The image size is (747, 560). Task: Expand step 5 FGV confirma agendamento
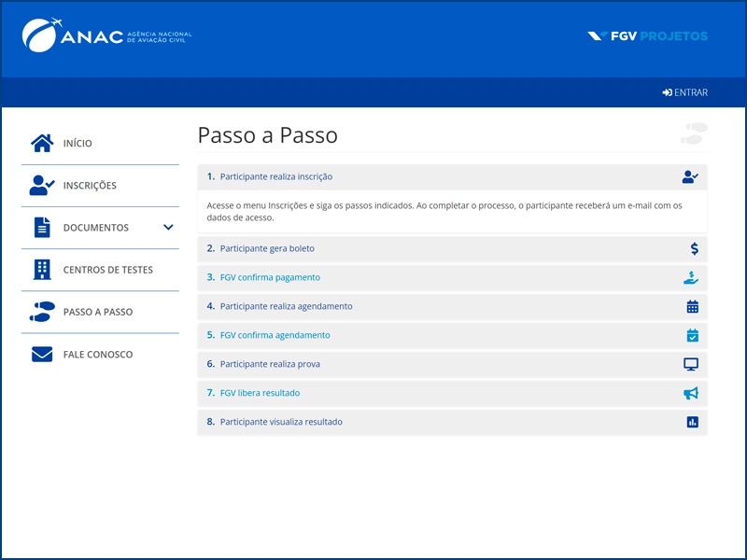275,335
